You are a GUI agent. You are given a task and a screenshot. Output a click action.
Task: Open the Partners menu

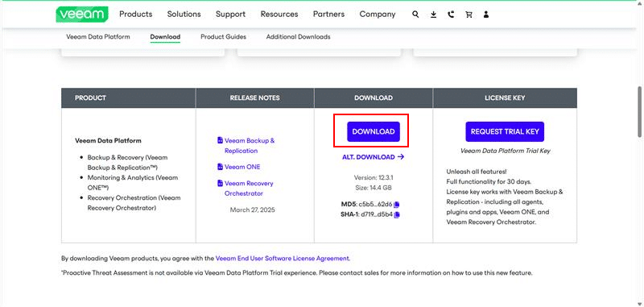pyautogui.click(x=328, y=15)
